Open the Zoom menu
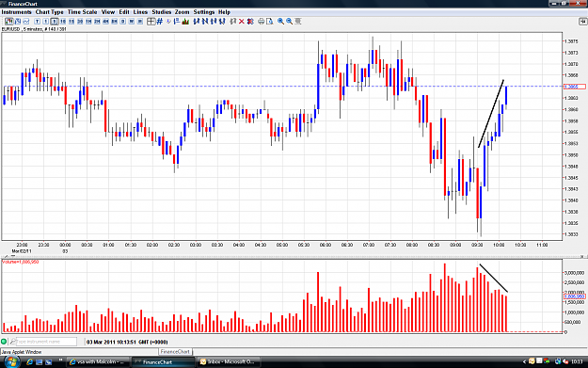 click(182, 12)
